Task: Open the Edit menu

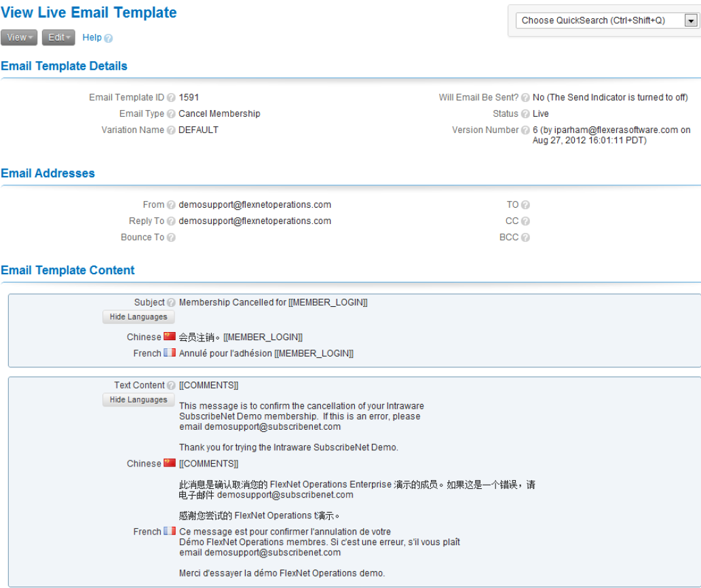Action: (x=58, y=37)
